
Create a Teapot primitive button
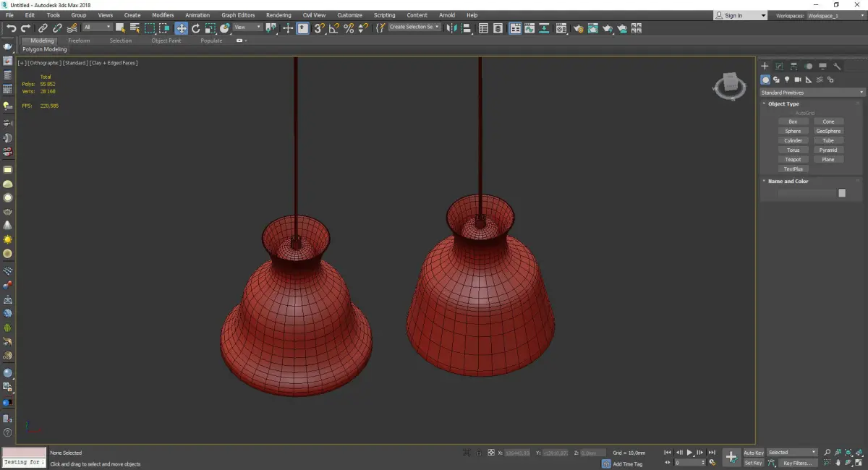(793, 159)
